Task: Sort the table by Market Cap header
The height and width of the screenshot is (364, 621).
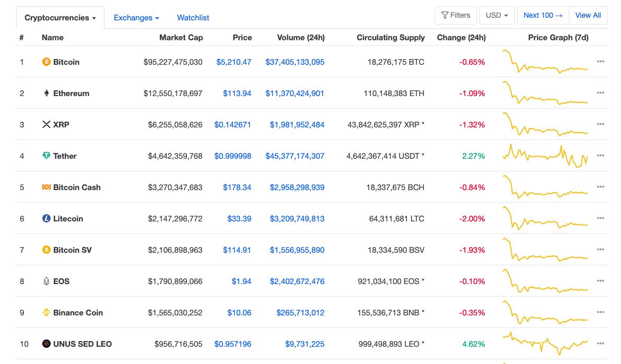Action: pos(181,38)
